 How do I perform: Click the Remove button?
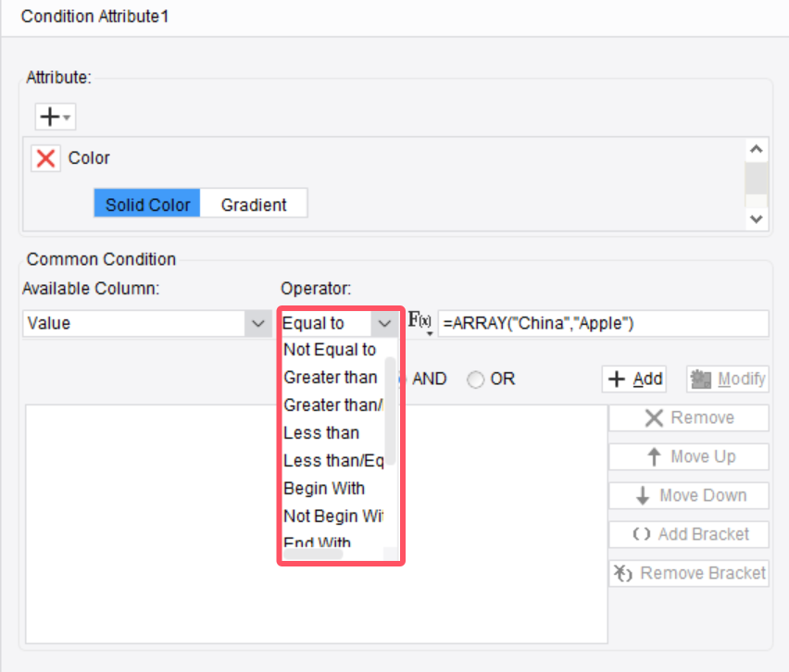[x=689, y=417]
